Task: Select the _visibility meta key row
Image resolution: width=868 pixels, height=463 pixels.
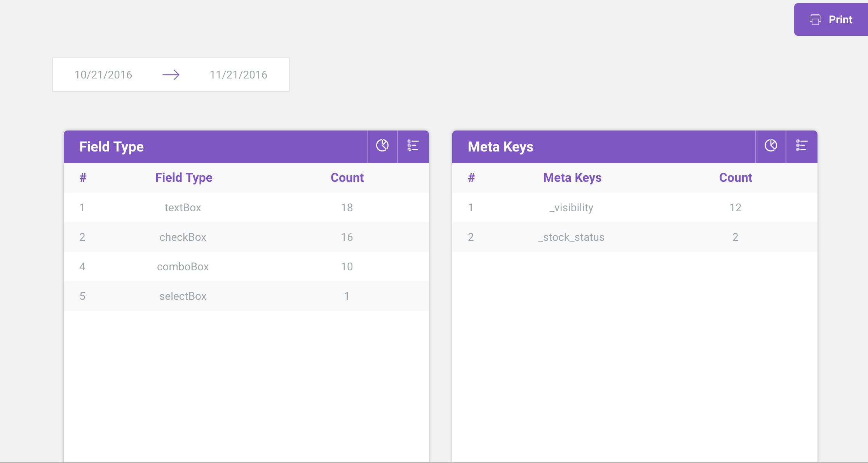Action: coord(571,207)
